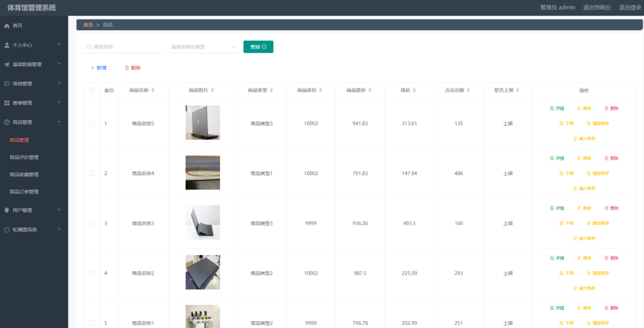The image size is (644, 328).
Task: Open 详情 for 商品名称5
Action: 557,108
